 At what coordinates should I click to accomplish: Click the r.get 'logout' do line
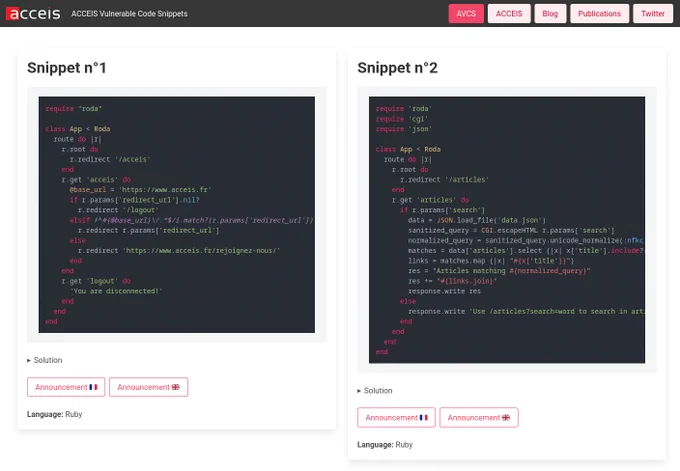96,281
